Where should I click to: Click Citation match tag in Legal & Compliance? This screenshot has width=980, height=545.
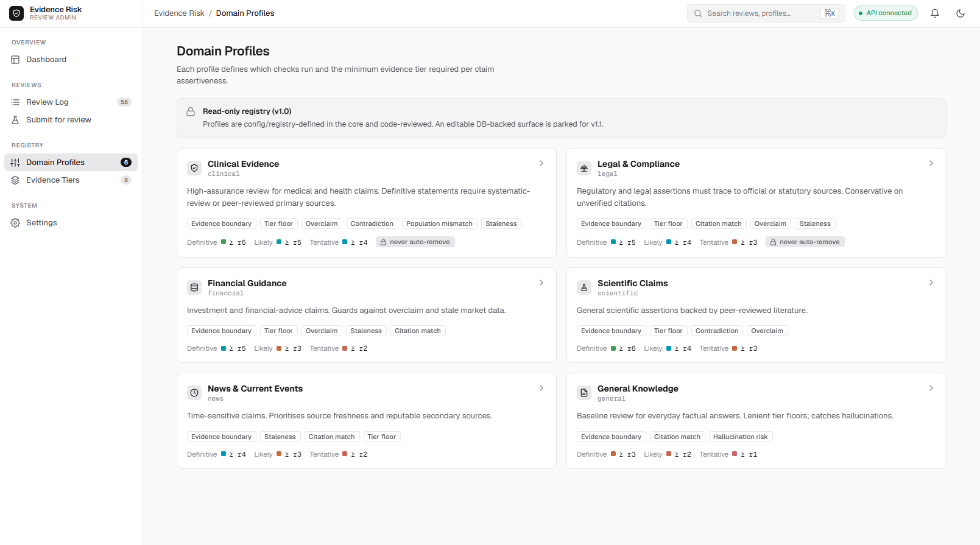point(719,223)
